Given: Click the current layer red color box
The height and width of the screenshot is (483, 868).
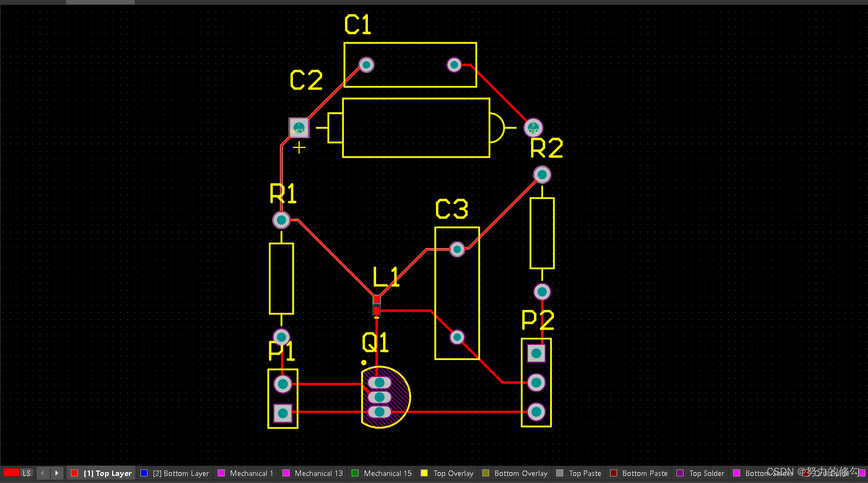Looking at the screenshot, I should coord(11,473).
